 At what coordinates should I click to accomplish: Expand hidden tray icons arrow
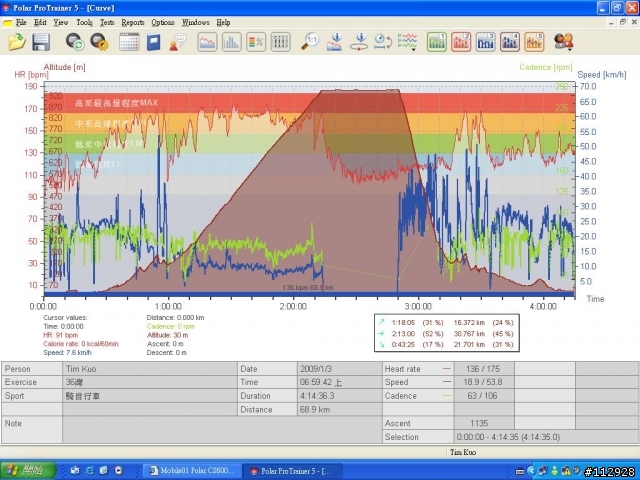[x=531, y=471]
